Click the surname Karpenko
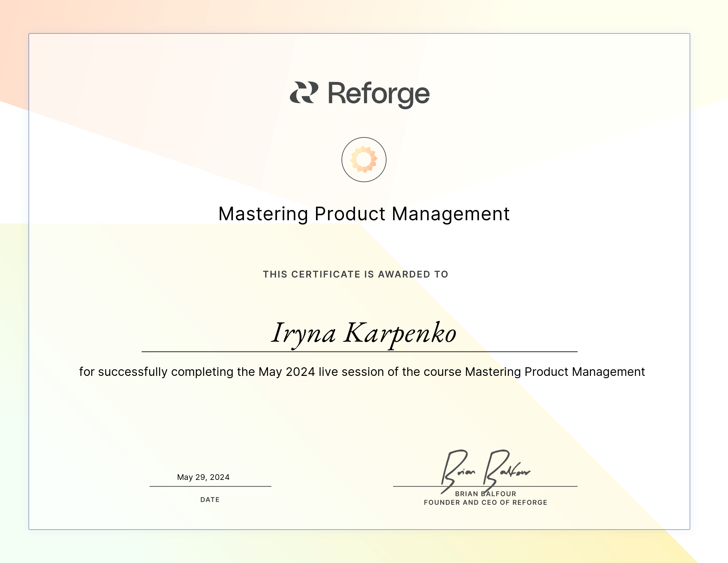Image resolution: width=728 pixels, height=563 pixels. 400,333
